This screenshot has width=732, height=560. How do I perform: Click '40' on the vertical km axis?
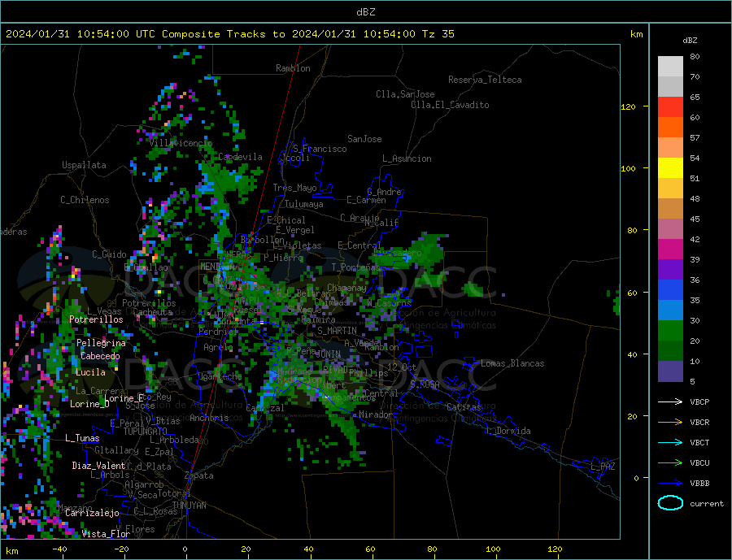coord(632,354)
